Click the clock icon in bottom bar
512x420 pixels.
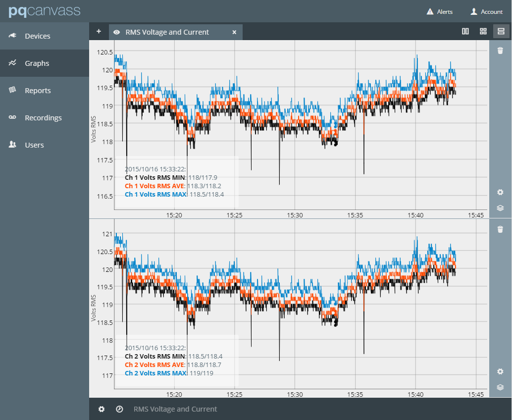(119, 409)
